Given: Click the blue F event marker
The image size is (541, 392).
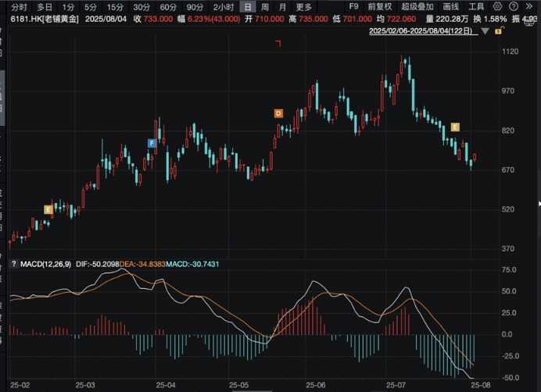Looking at the screenshot, I should 152,143.
